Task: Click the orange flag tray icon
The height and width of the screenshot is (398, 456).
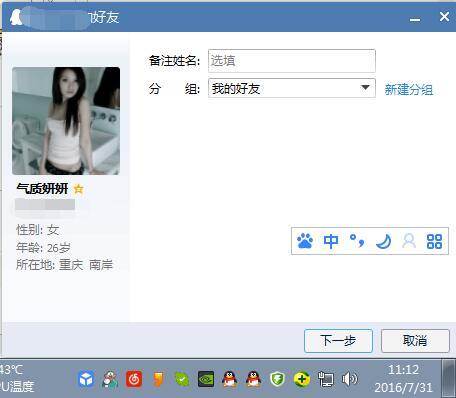Action: [x=159, y=379]
